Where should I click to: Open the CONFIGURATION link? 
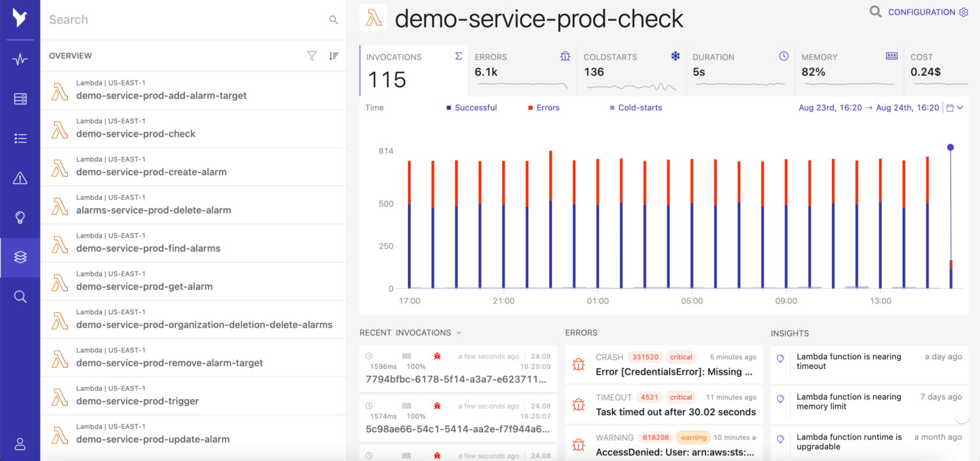tap(922, 11)
